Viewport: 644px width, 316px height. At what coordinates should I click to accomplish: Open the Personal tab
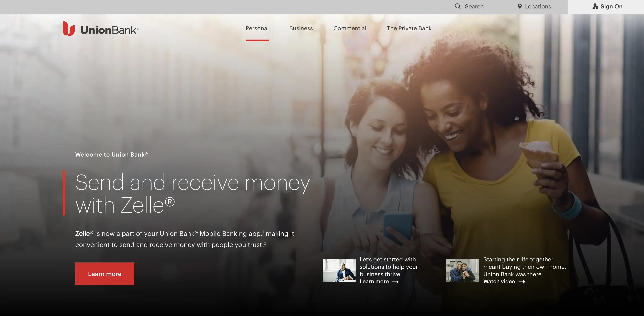point(257,28)
